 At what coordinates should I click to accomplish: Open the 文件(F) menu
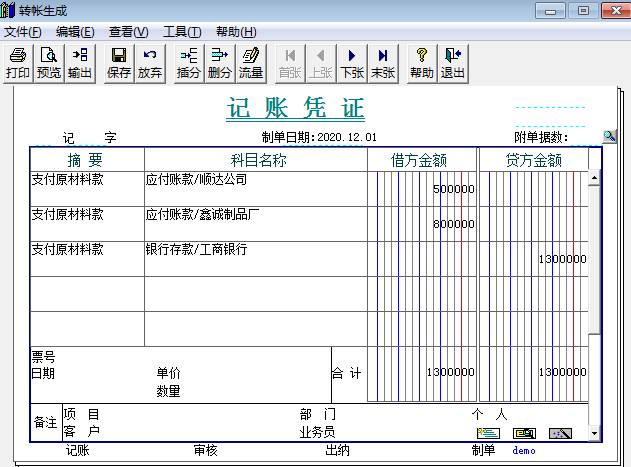pyautogui.click(x=23, y=32)
